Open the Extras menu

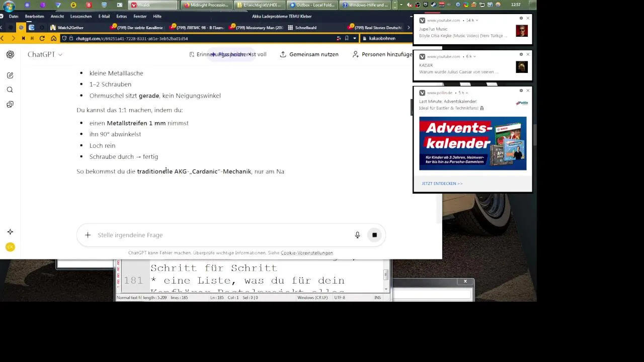[x=122, y=17]
